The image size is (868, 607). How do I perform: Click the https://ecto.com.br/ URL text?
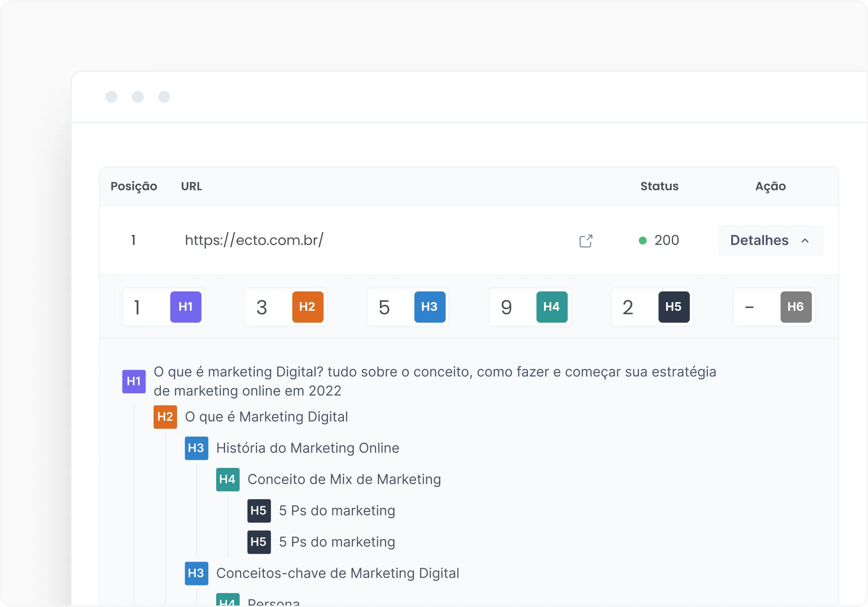click(254, 240)
